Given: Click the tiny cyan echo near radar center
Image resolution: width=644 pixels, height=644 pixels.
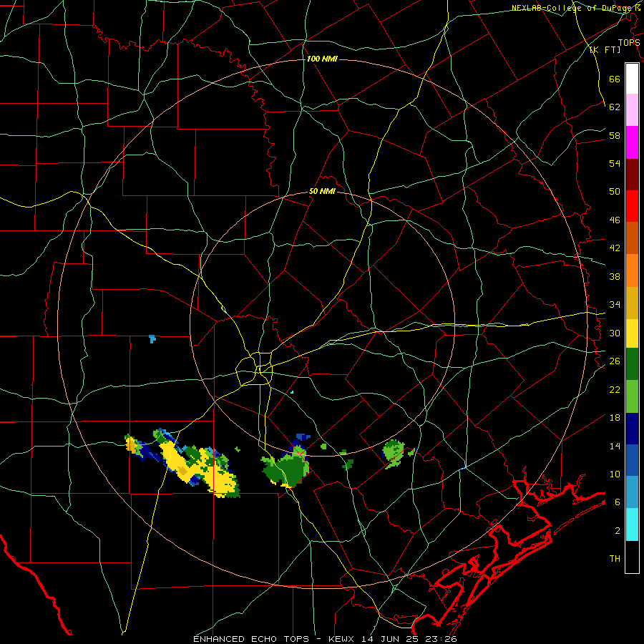Looking at the screenshot, I should 292,392.
